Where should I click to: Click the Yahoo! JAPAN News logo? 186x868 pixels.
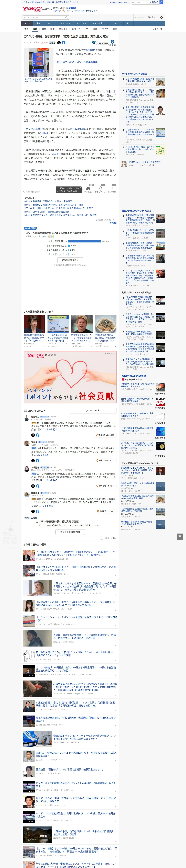[37, 9]
